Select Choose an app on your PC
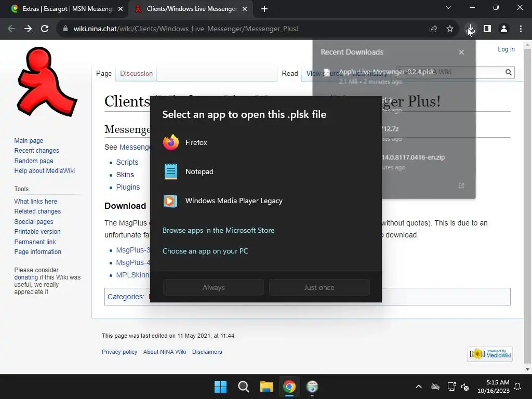This screenshot has height=399, width=532. pos(205,251)
